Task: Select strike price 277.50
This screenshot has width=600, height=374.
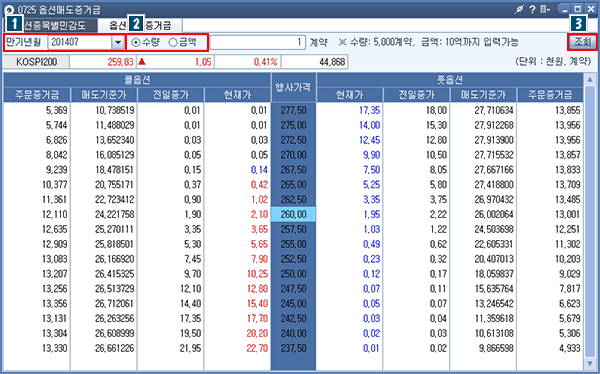Action: [x=293, y=110]
